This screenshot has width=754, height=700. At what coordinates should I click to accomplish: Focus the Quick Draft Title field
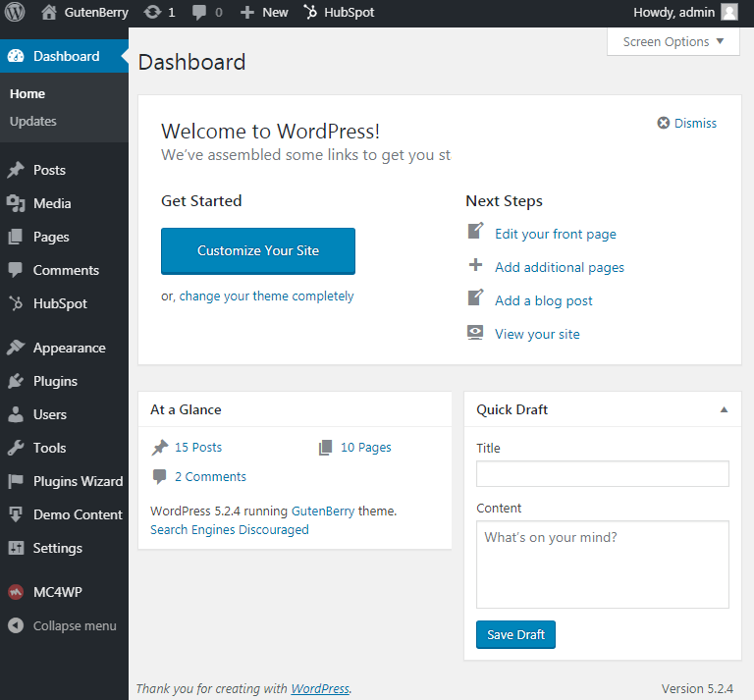[x=603, y=473]
